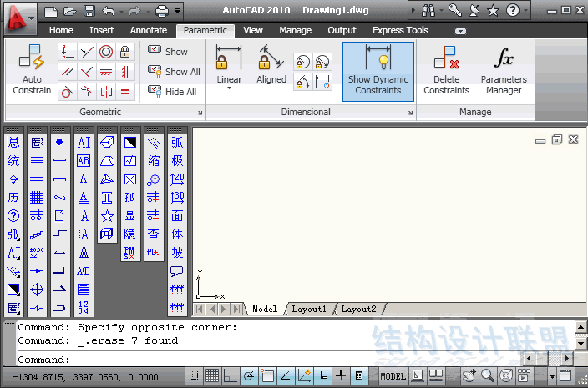Open Dimensional panel settings launcher arrow

pyautogui.click(x=411, y=113)
